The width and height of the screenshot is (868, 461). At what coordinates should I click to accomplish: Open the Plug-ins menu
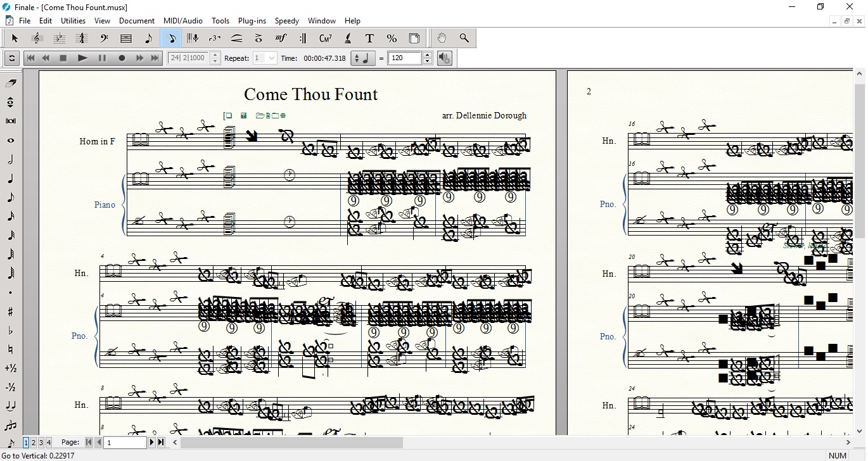[x=252, y=21]
